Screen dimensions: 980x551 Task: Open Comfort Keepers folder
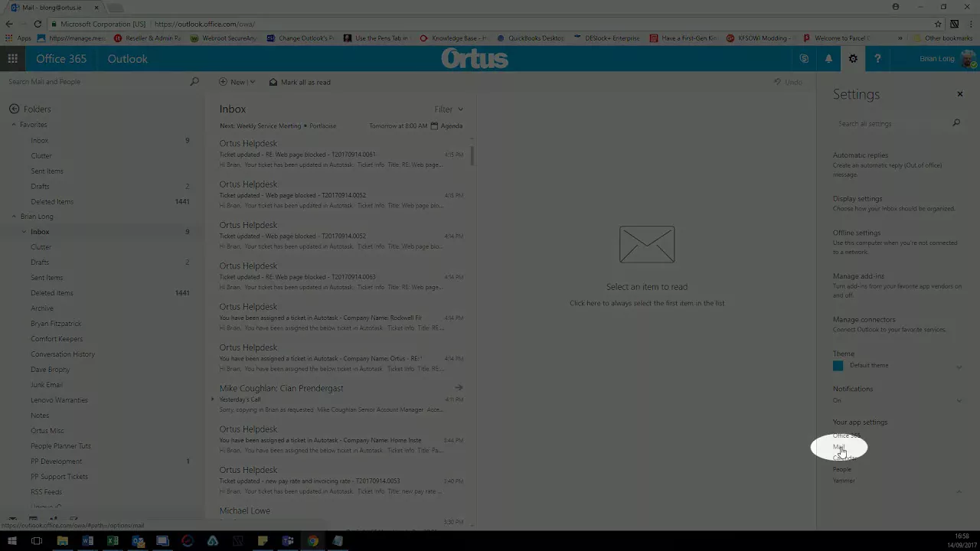[x=57, y=339]
